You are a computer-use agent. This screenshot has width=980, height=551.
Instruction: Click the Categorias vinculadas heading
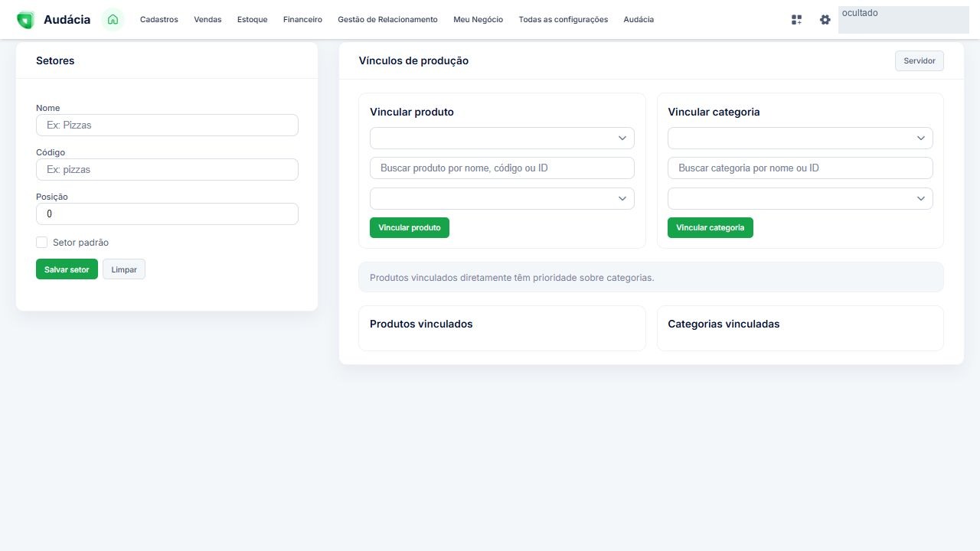[x=724, y=324]
